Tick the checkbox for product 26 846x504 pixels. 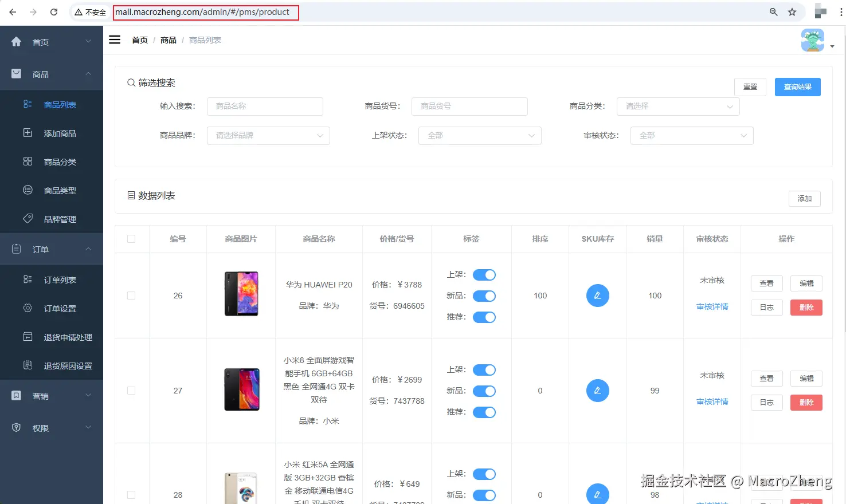pos(131,296)
